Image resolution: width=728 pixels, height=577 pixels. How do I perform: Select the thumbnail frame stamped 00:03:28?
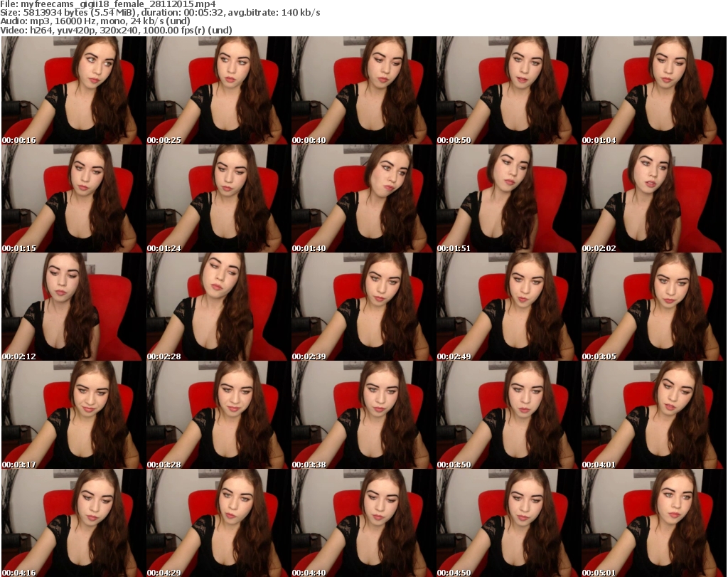tap(219, 415)
